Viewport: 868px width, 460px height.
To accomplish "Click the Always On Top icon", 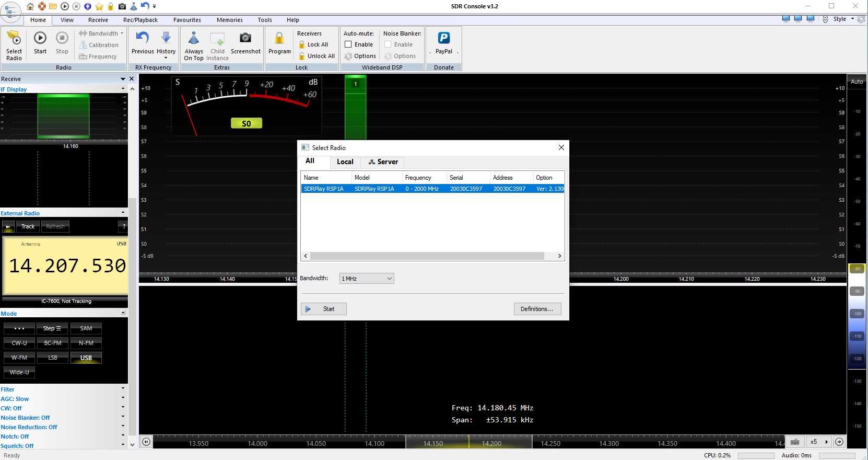I will pos(193,39).
